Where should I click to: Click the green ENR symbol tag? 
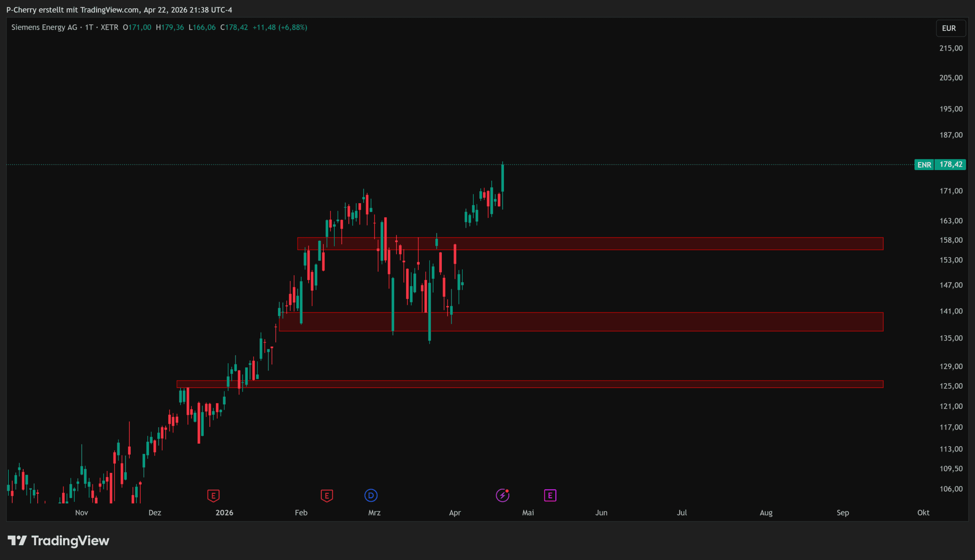(x=924, y=165)
